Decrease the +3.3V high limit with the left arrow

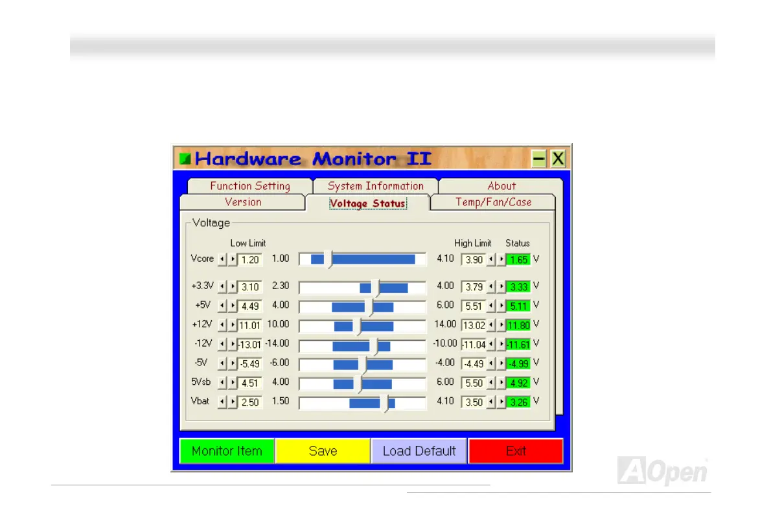coord(490,286)
